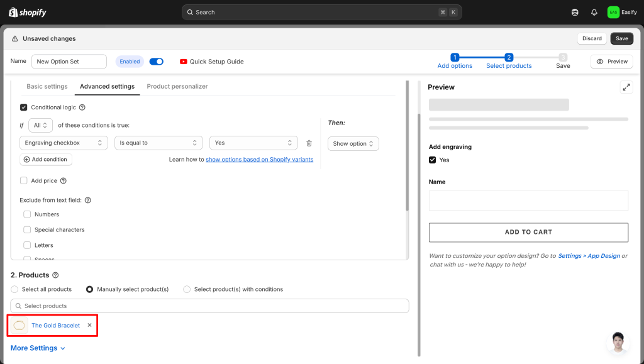
Task: Open the notifications bell icon
Action: click(x=594, y=13)
